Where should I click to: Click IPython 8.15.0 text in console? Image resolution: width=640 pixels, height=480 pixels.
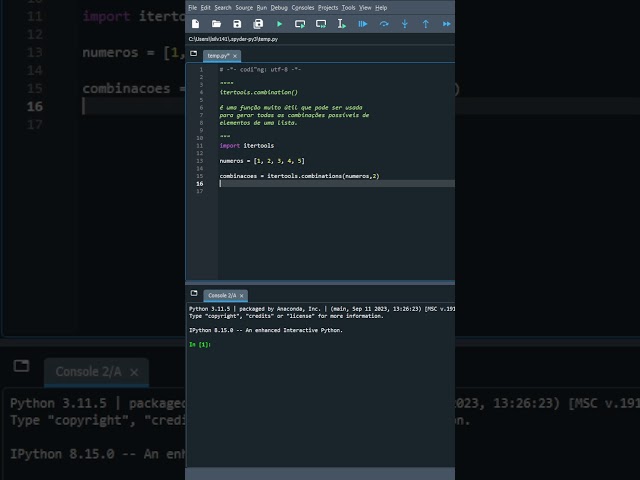point(266,330)
